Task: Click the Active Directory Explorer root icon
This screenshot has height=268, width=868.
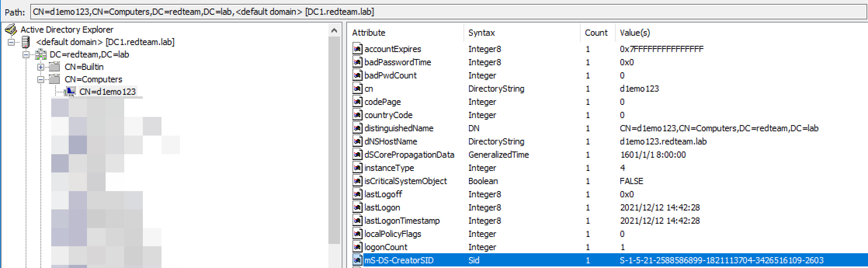Action: 11,29
